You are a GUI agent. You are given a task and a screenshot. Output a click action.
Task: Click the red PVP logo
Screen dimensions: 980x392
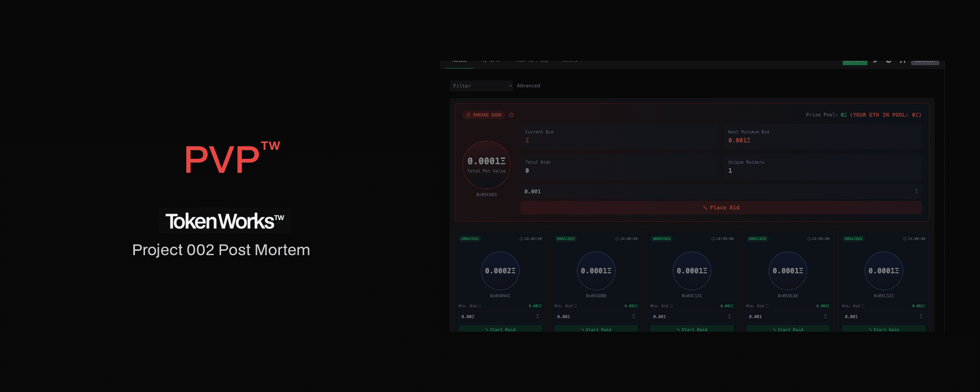232,158
